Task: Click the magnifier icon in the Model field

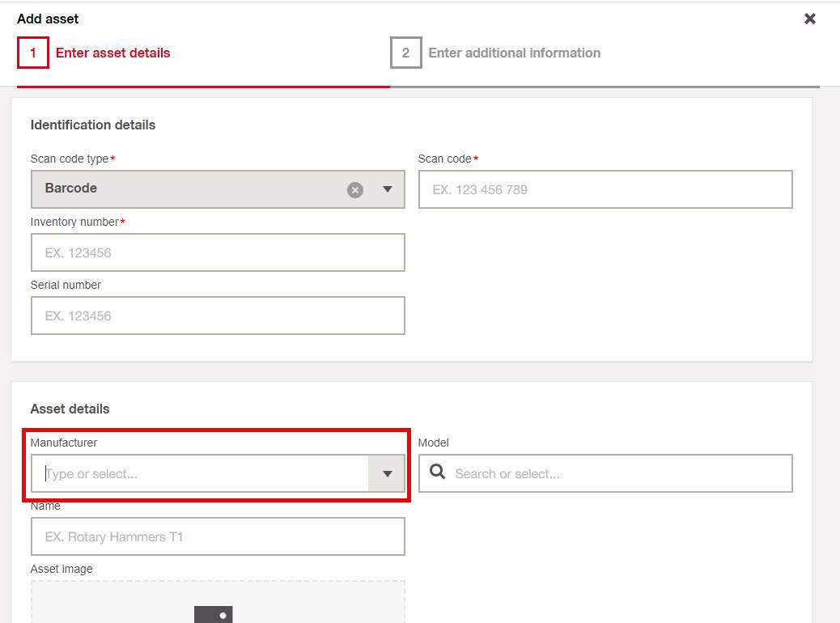Action: click(x=438, y=473)
